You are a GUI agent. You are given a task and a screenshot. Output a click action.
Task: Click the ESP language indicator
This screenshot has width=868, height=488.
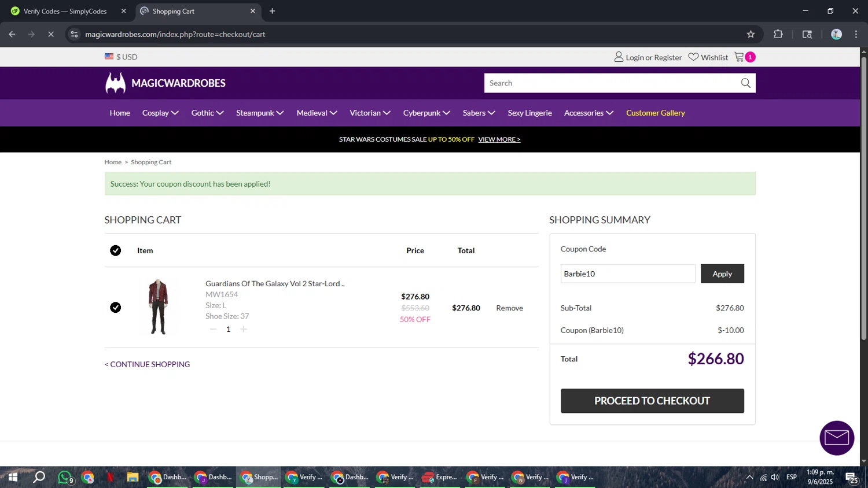coord(792,477)
